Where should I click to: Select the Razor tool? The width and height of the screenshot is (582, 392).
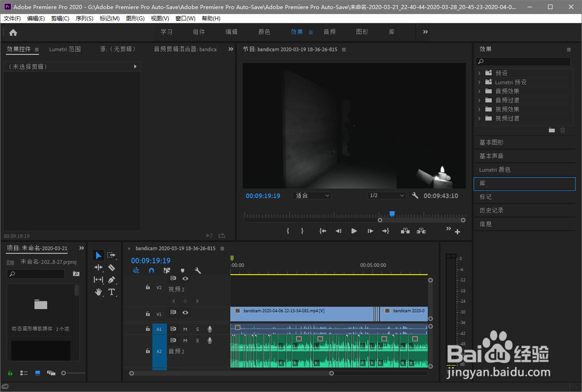[x=112, y=267]
